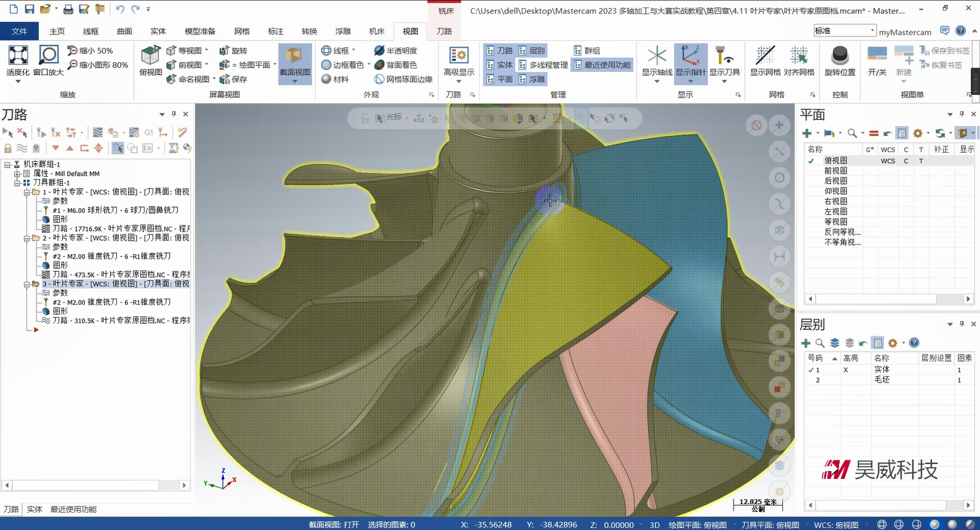
Task: Select the 前视图 plane in list
Action: (835, 171)
